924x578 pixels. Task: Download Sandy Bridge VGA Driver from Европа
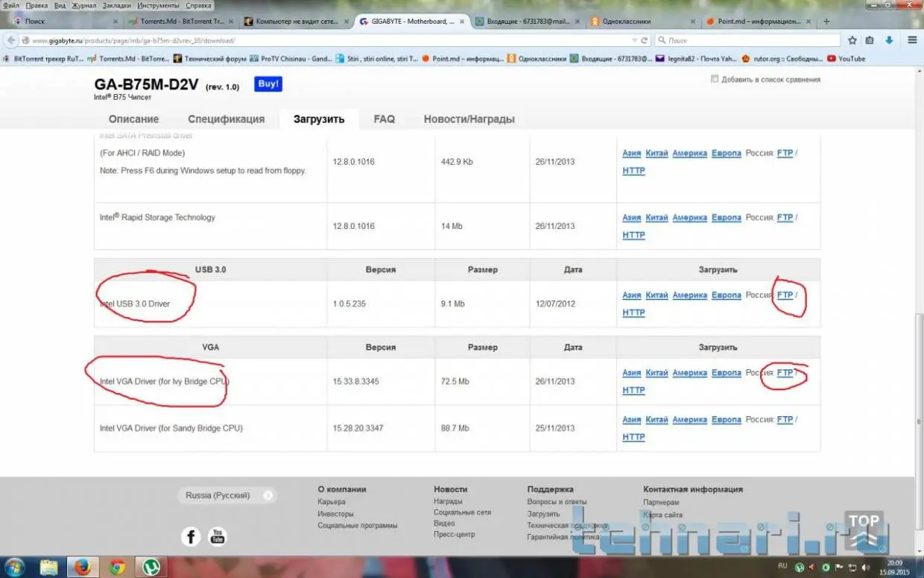pos(726,420)
